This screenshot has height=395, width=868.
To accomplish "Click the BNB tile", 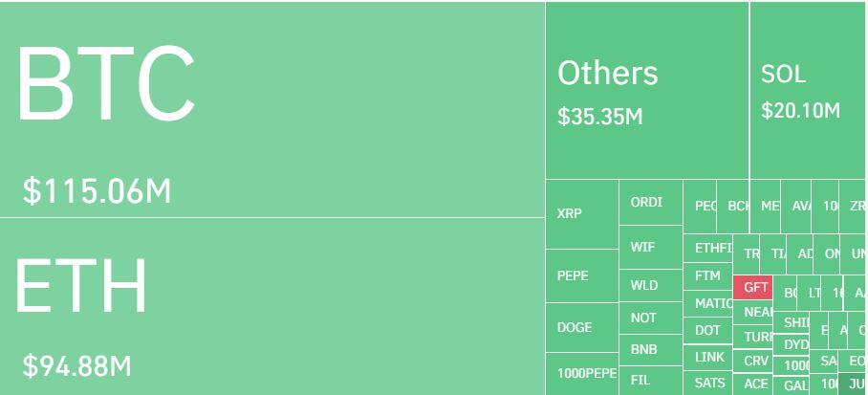I will tap(650, 350).
